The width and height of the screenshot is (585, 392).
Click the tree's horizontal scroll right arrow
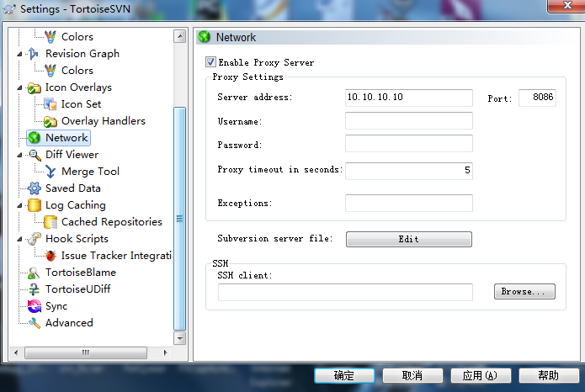coord(165,352)
